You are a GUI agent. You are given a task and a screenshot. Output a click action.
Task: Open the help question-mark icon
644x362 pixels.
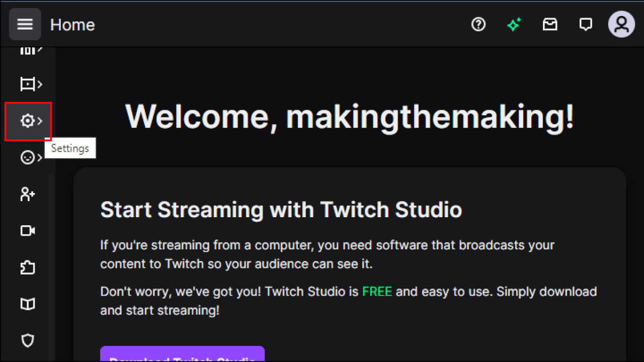click(478, 24)
